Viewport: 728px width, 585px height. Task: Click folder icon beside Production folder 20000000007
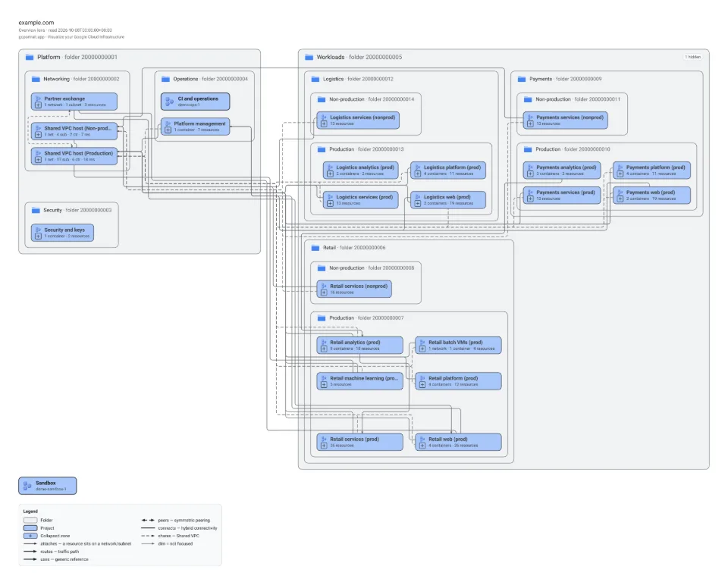point(322,318)
